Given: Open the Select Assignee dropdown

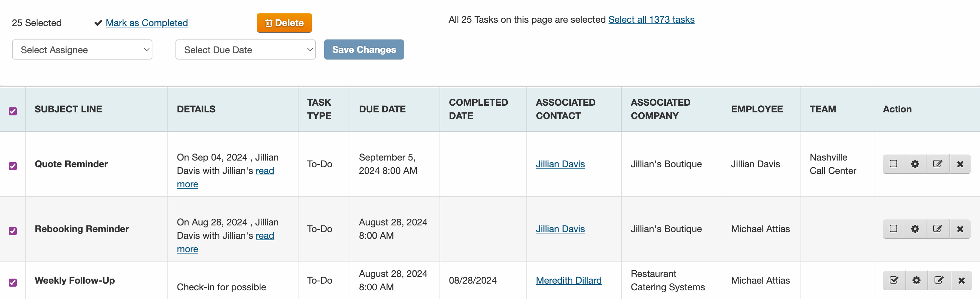Looking at the screenshot, I should (82, 50).
